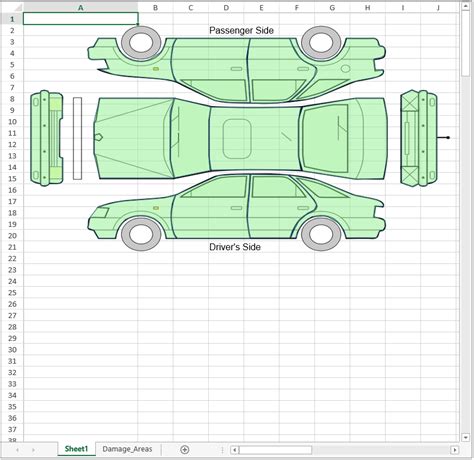Screen dimensions: 474x460
Task: Select the rear bumper view shape
Action: [419, 138]
